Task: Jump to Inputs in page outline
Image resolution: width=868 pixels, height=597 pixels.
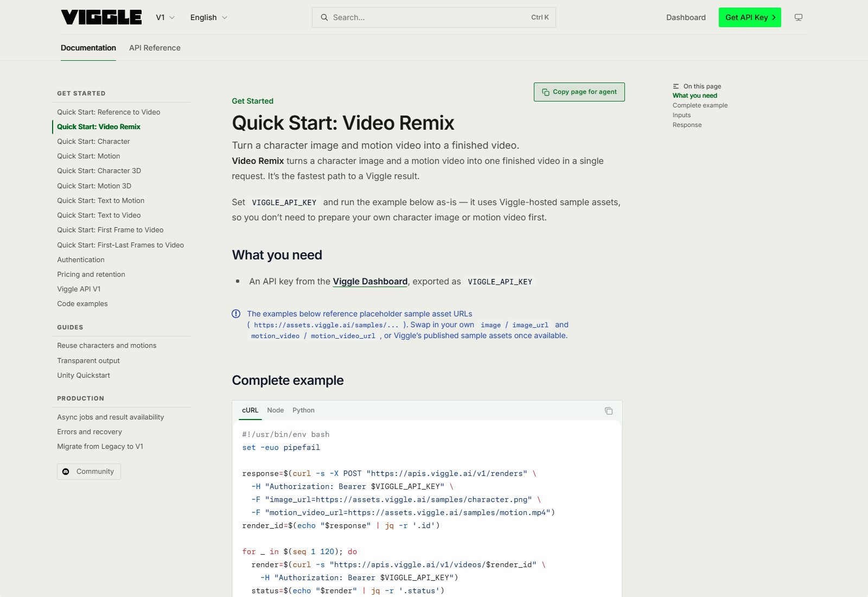Action: (681, 115)
